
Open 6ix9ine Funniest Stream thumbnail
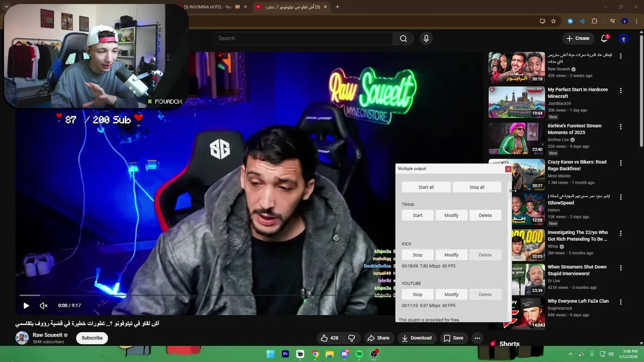click(x=517, y=138)
